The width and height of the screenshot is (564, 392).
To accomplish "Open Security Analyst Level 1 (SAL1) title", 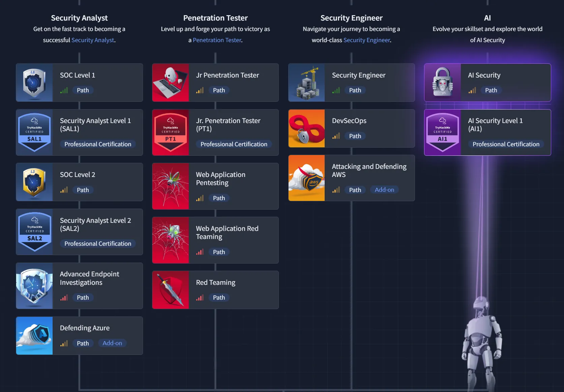I will [x=95, y=125].
